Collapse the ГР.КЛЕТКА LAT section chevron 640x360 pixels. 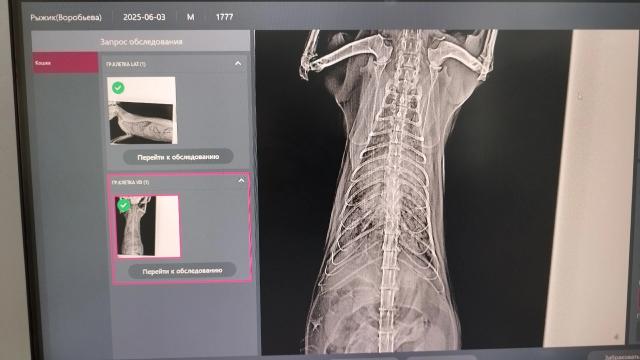(x=238, y=64)
